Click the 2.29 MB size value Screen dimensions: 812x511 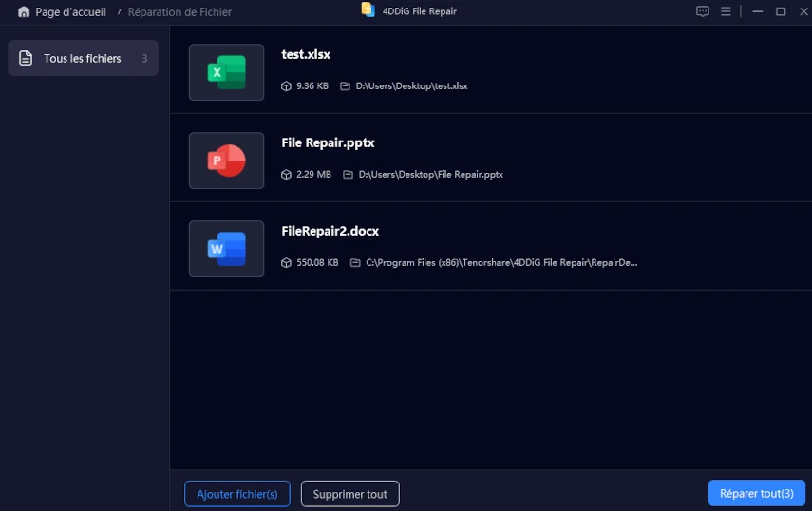coord(313,175)
